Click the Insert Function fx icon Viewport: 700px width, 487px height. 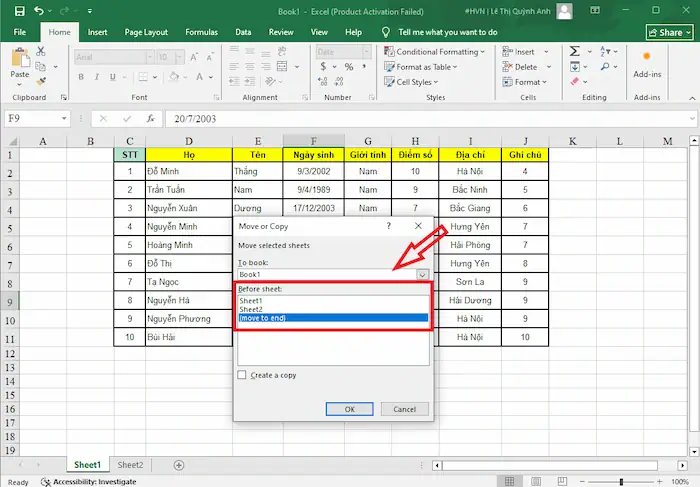pyautogui.click(x=149, y=118)
